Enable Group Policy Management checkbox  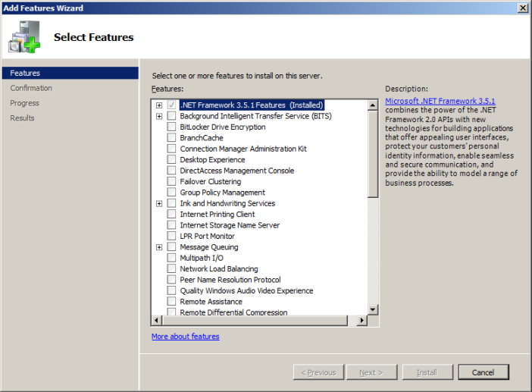tap(171, 192)
